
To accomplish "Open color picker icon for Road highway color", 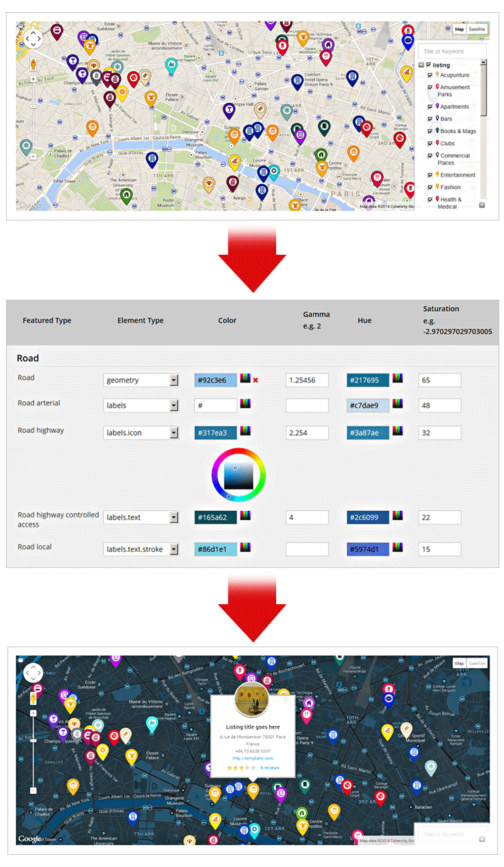I will coord(245,431).
